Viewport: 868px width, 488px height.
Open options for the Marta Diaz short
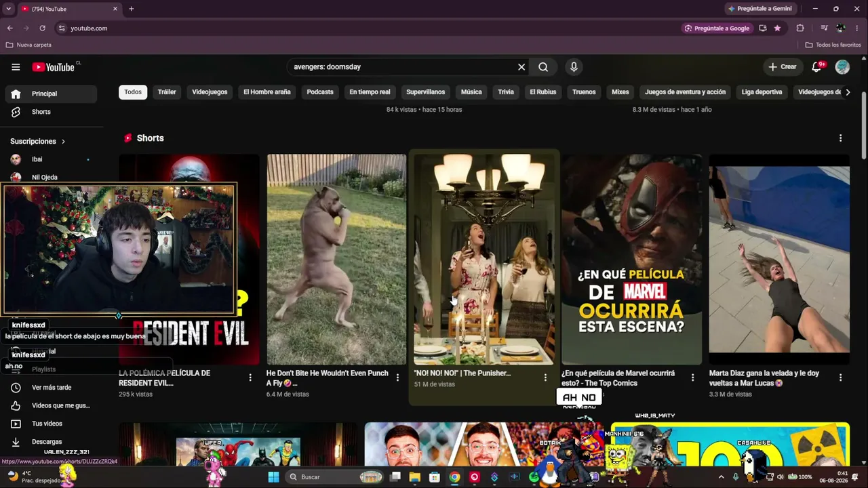(841, 378)
